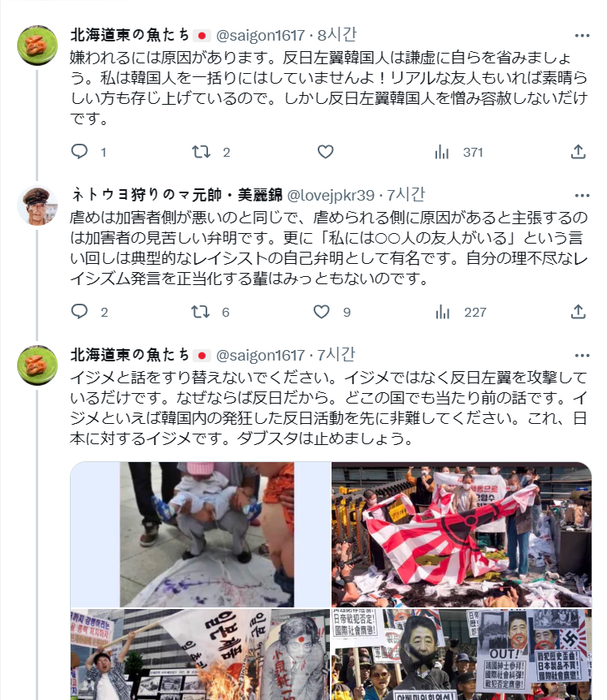Retweet the tweet with 6 retweets
Viewport: 607px width, 700px height.
tap(201, 312)
